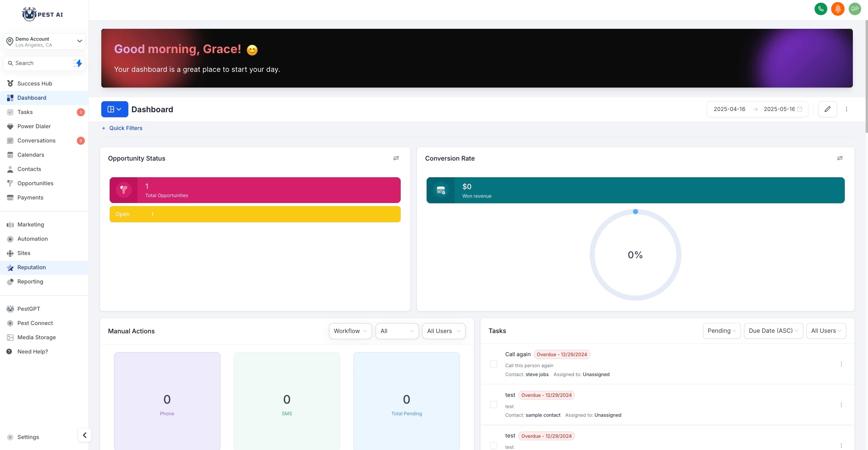
Task: Click the Quick Filters link
Action: point(122,128)
